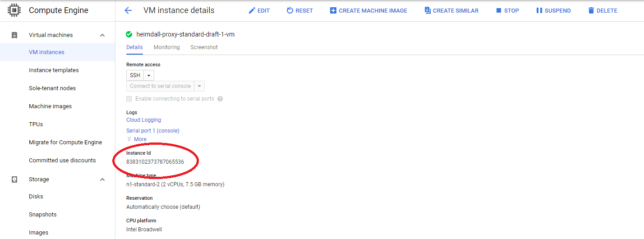Click the Stop square icon
Image resolution: width=644 pixels, height=239 pixels.
pyautogui.click(x=499, y=10)
